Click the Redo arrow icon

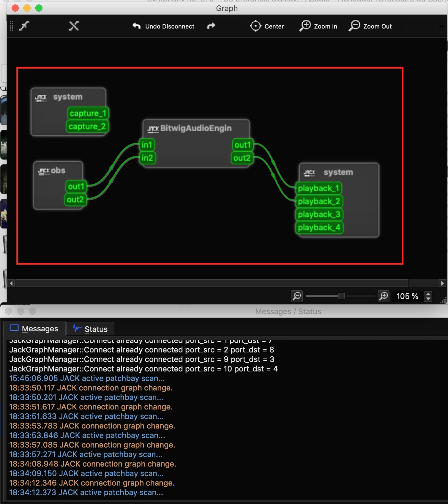[211, 26]
